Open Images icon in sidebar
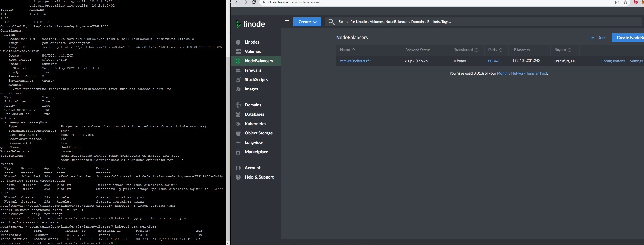644x245 pixels. coord(238,89)
